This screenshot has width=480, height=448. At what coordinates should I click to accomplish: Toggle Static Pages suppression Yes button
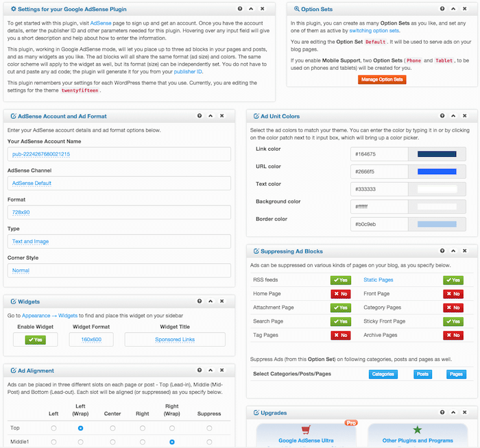click(453, 280)
